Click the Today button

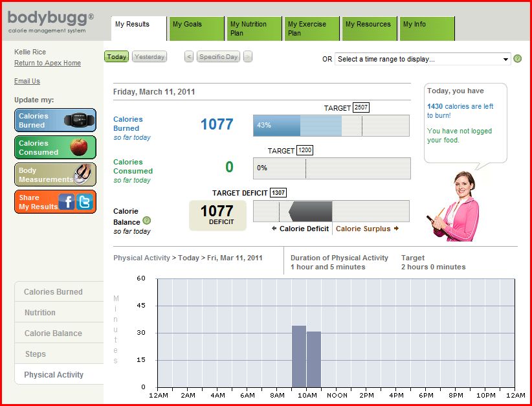click(x=116, y=57)
